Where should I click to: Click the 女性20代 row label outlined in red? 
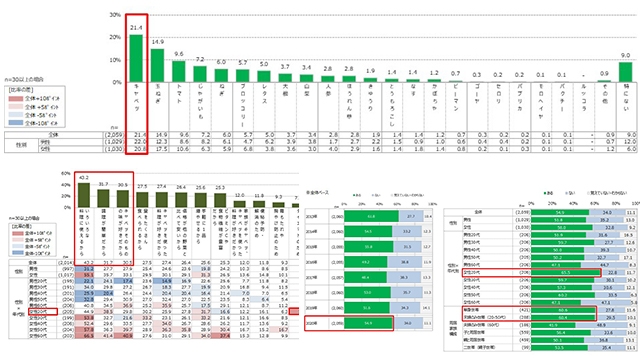coord(43,312)
